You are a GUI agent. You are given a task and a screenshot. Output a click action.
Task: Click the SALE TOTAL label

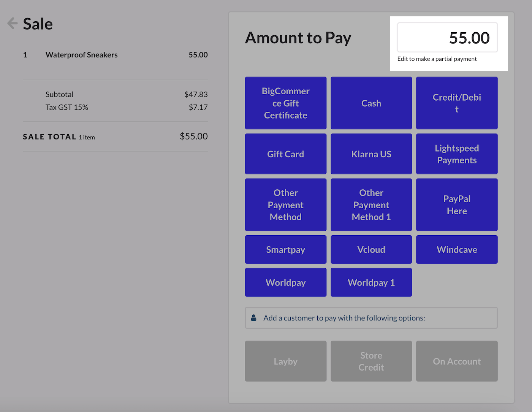tap(49, 137)
